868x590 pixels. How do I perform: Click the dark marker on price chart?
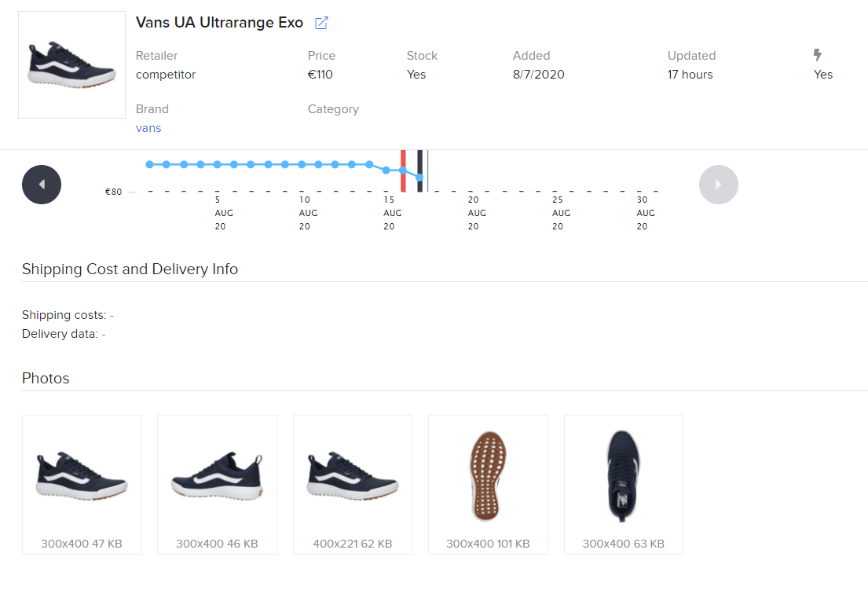(x=419, y=171)
